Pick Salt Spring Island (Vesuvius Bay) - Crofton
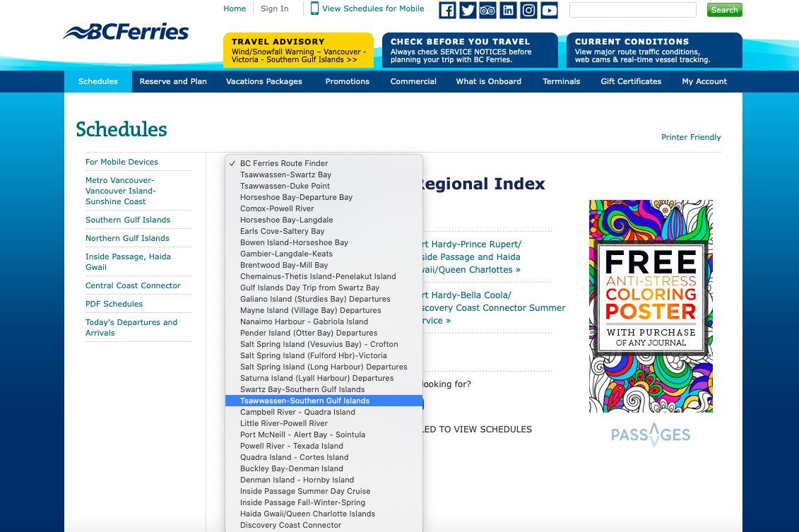Screen dimensions: 799x532 click(x=324, y=345)
